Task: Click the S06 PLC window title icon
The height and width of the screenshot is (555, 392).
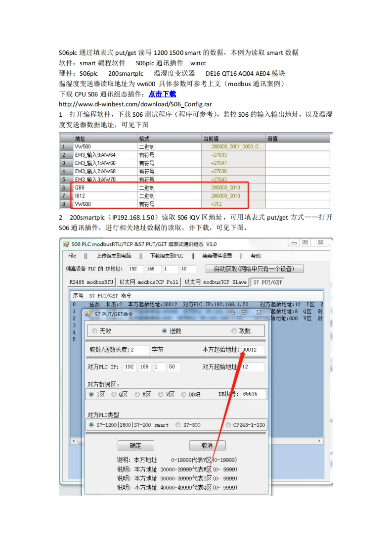Action: click(66, 244)
